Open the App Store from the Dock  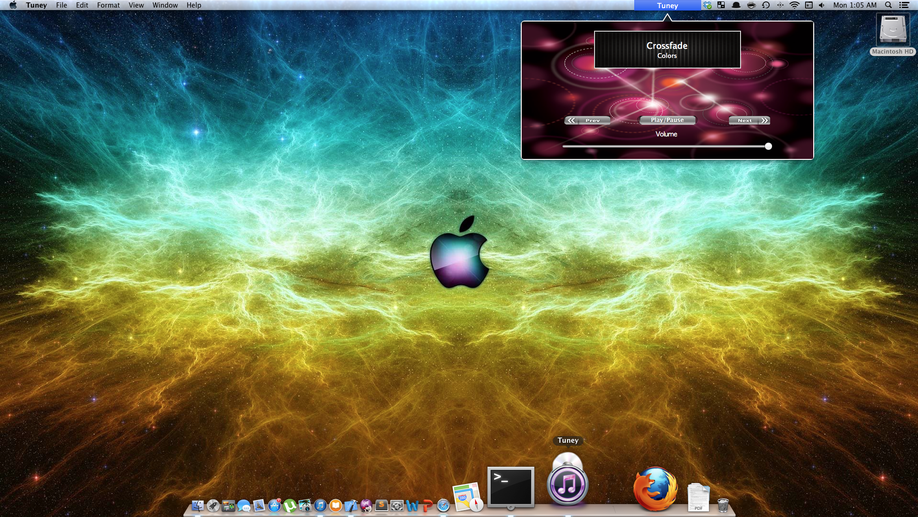pos(275,505)
